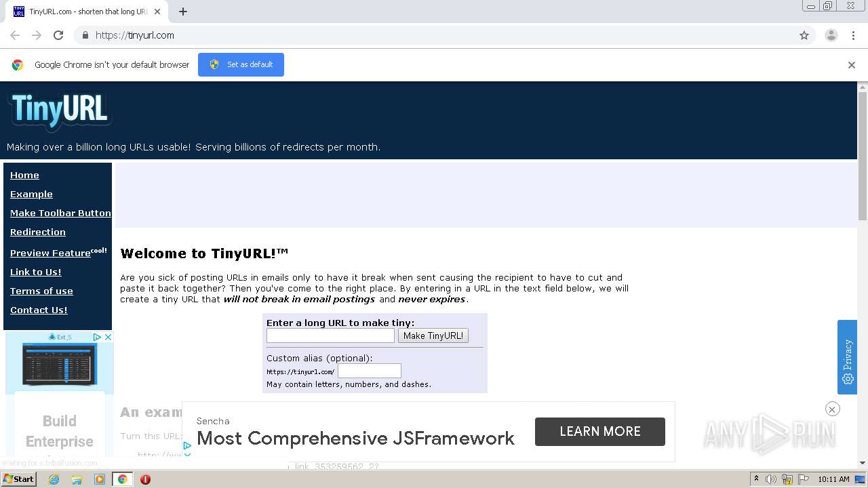Open Chrome's three-dot menu

coord(854,35)
